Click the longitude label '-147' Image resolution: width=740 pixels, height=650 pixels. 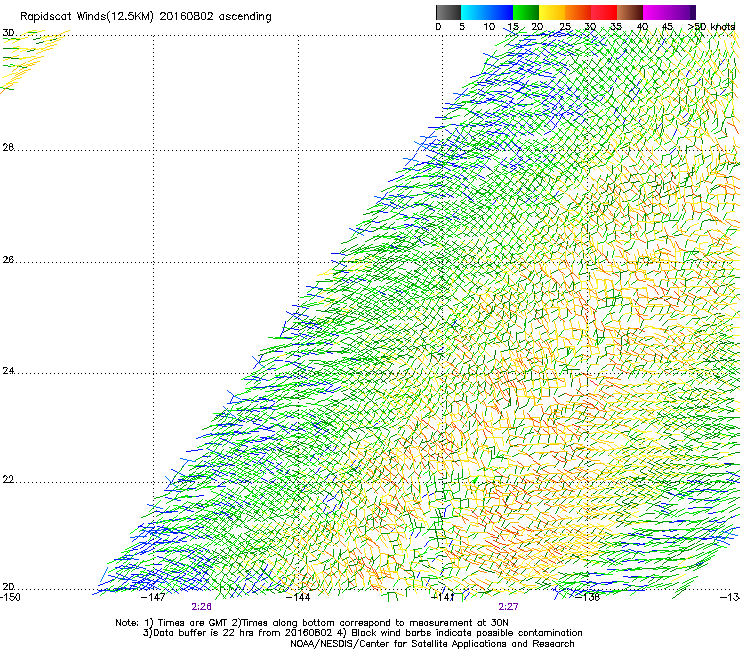coord(153,597)
